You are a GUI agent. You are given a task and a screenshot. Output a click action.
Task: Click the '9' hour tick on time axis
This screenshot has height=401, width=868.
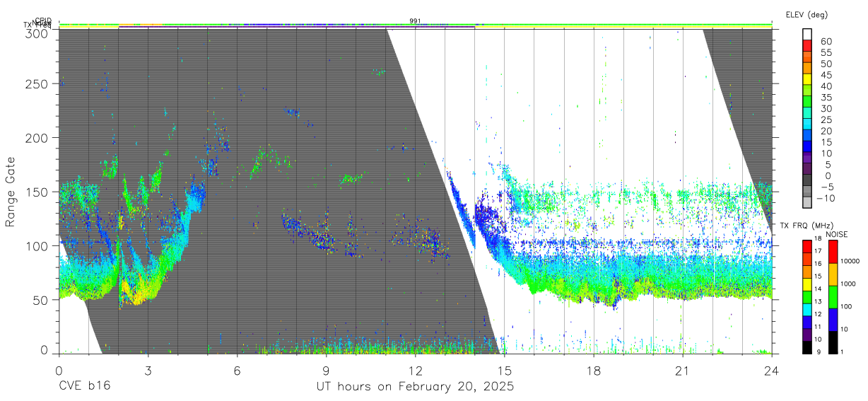coord(326,370)
